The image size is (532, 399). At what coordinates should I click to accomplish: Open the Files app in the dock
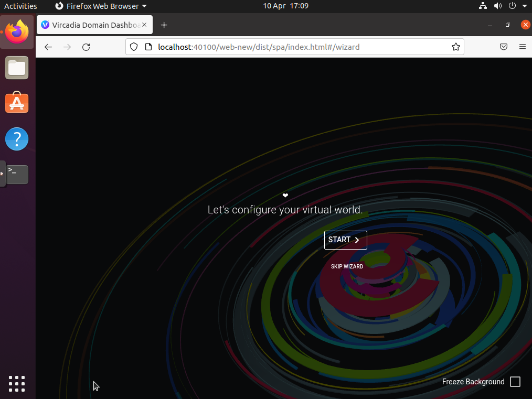[x=17, y=68]
